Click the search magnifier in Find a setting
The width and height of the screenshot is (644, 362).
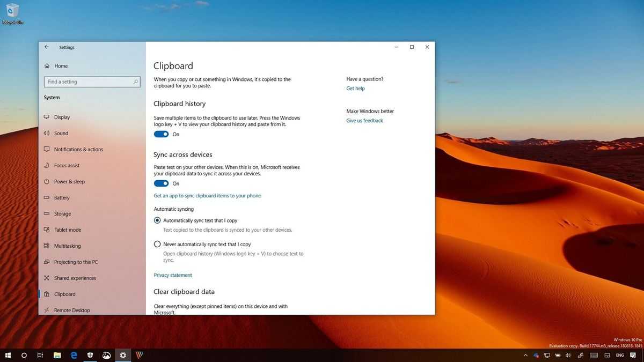click(x=136, y=82)
